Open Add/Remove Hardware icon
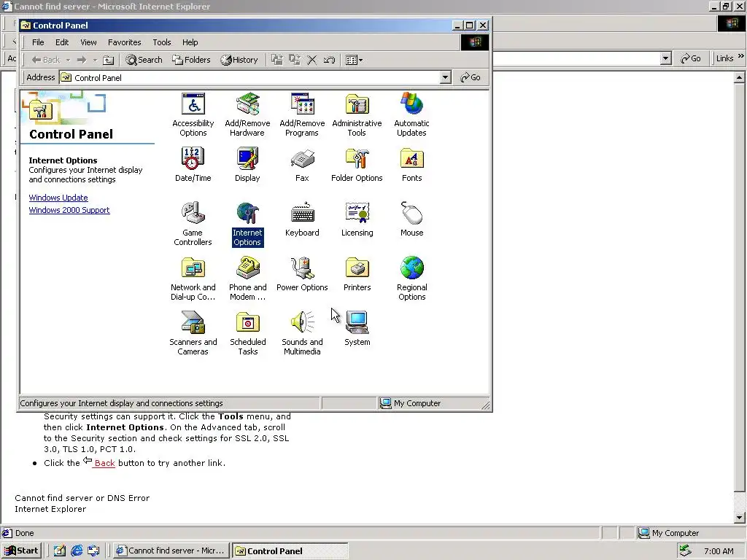Screen dimensions: 747x560 pyautogui.click(x=247, y=114)
